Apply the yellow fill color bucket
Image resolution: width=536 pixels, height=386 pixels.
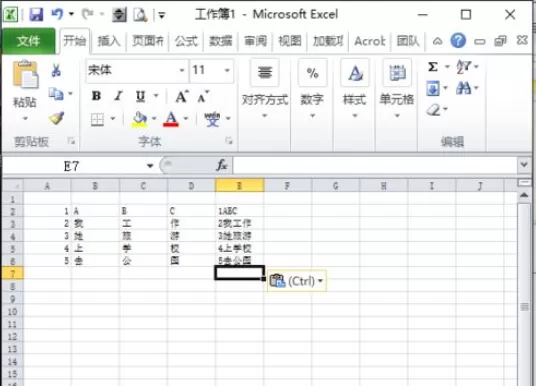(139, 119)
